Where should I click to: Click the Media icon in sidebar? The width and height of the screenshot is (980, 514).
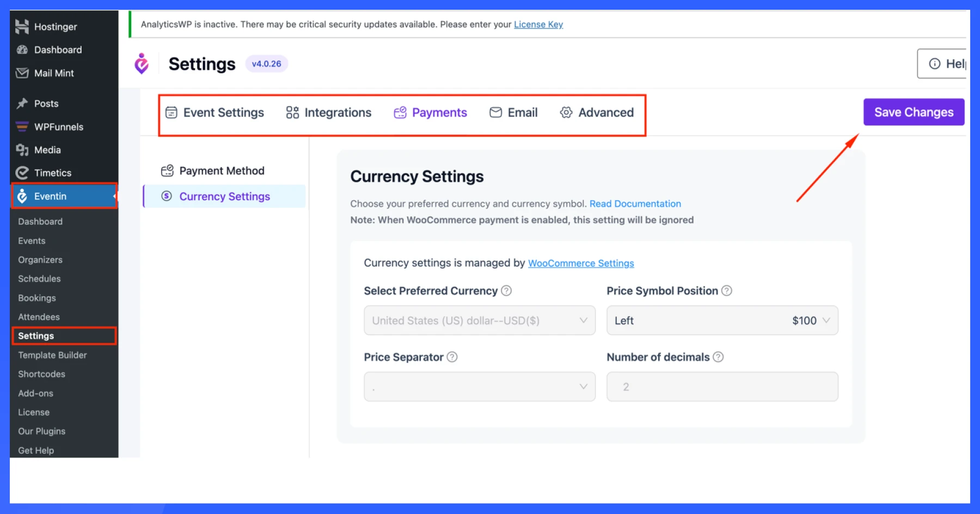tap(22, 150)
